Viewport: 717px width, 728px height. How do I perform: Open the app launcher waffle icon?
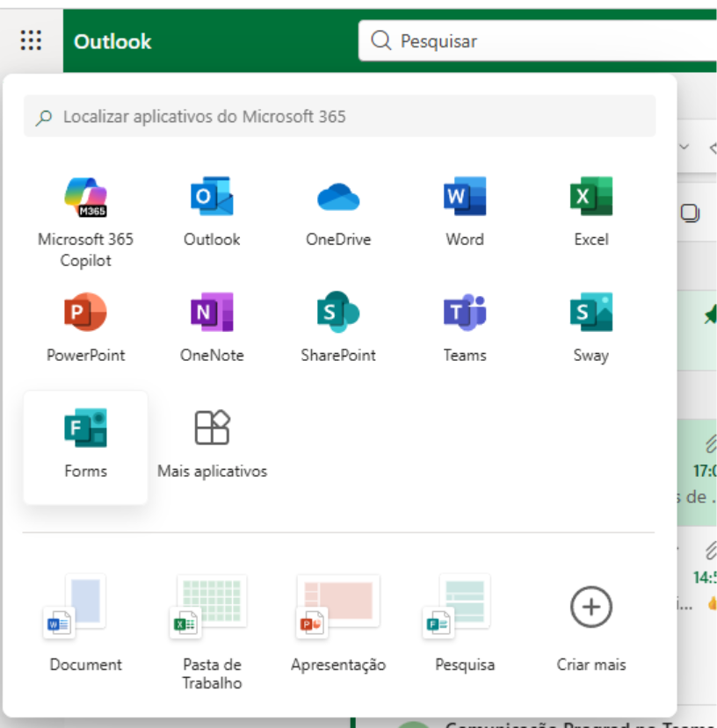pos(32,40)
